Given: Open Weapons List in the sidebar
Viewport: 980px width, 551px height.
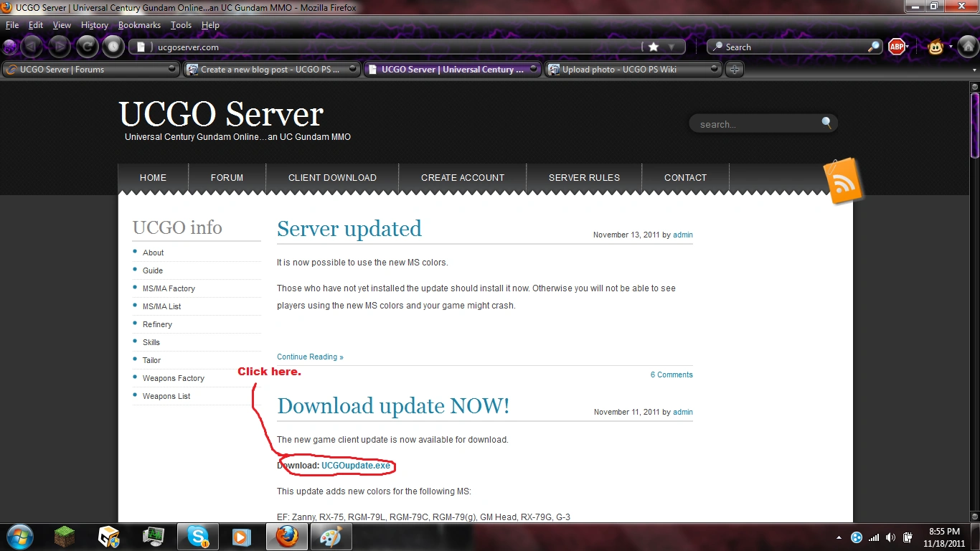Looking at the screenshot, I should [166, 396].
